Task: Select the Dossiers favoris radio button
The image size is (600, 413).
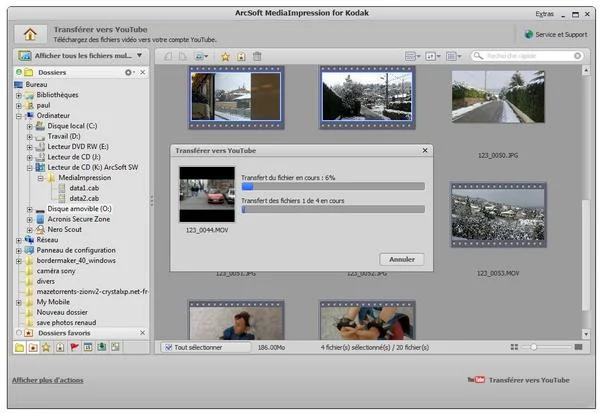Action: click(19, 333)
